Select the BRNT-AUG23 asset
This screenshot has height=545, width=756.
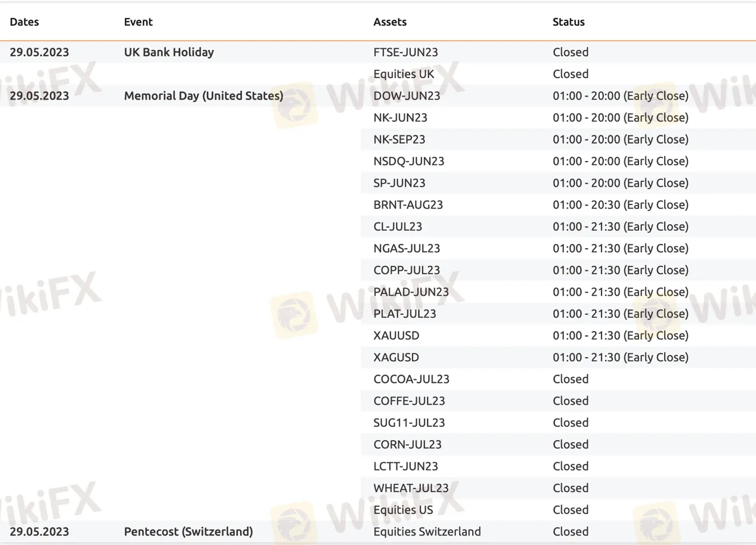coord(408,205)
